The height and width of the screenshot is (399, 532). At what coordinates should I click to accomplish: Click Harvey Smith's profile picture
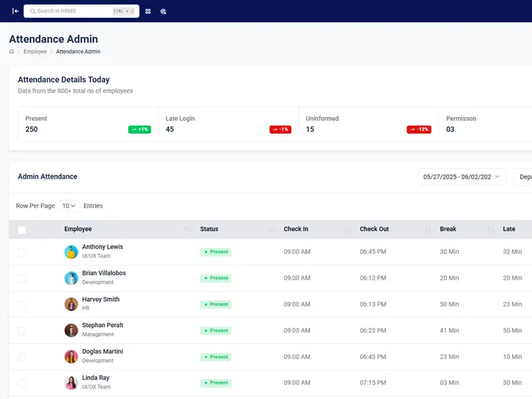(x=71, y=305)
